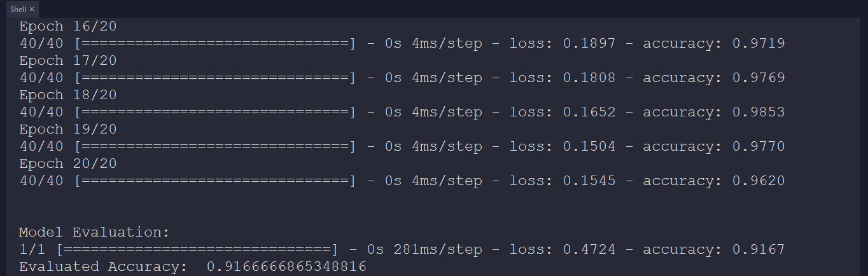Screen dimensions: 868x276
Task: Click the 'Model Evaluation:' heading
Action: coord(95,232)
